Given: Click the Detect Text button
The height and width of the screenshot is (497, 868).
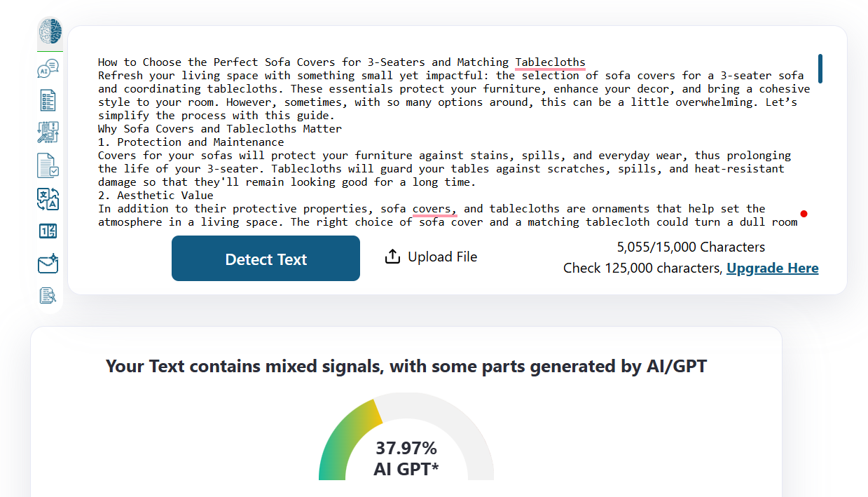Looking at the screenshot, I should point(266,259).
